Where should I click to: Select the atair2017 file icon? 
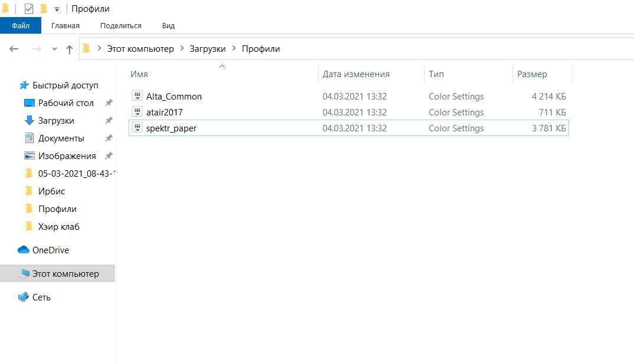[x=137, y=112]
